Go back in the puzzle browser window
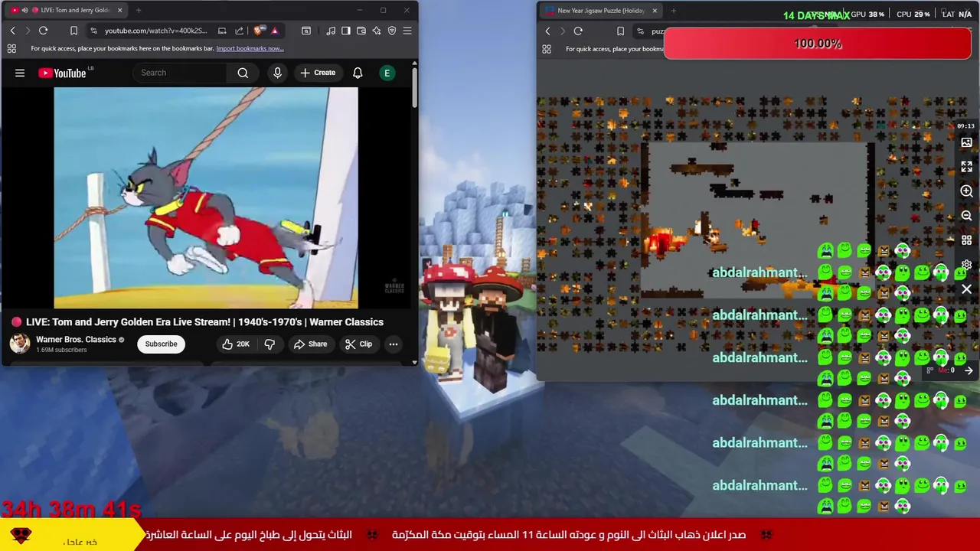 click(x=547, y=31)
